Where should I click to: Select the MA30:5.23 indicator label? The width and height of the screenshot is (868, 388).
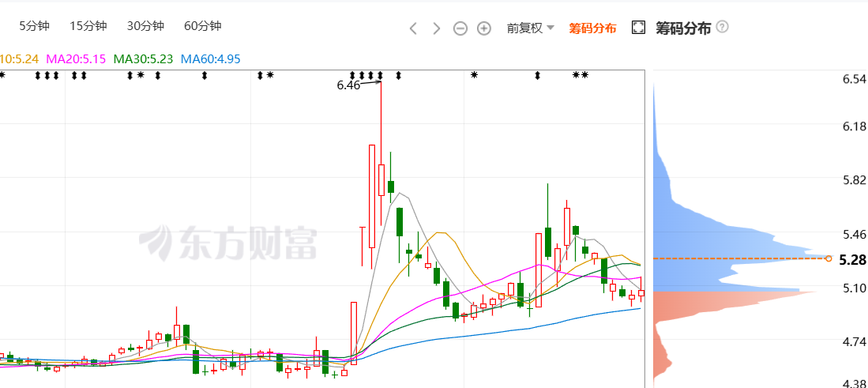[143, 58]
